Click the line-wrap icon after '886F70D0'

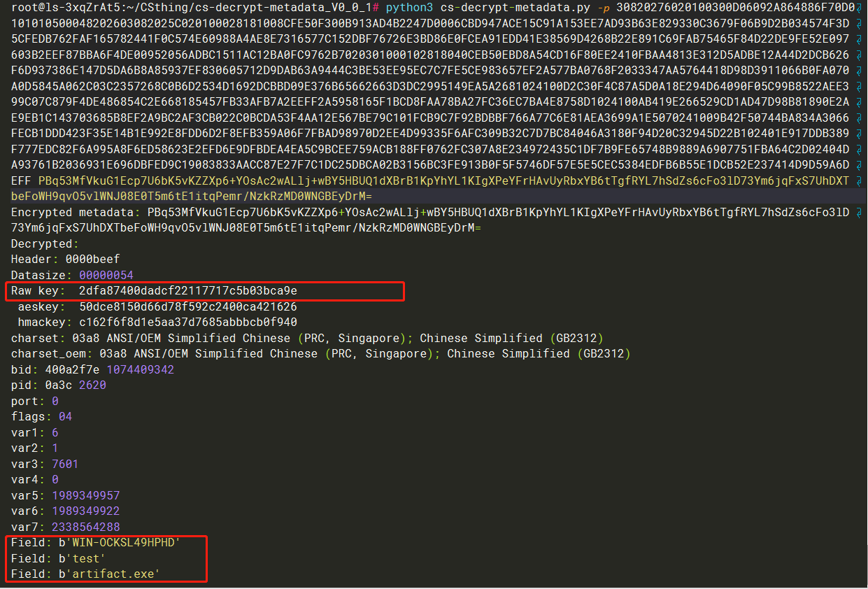(860, 8)
